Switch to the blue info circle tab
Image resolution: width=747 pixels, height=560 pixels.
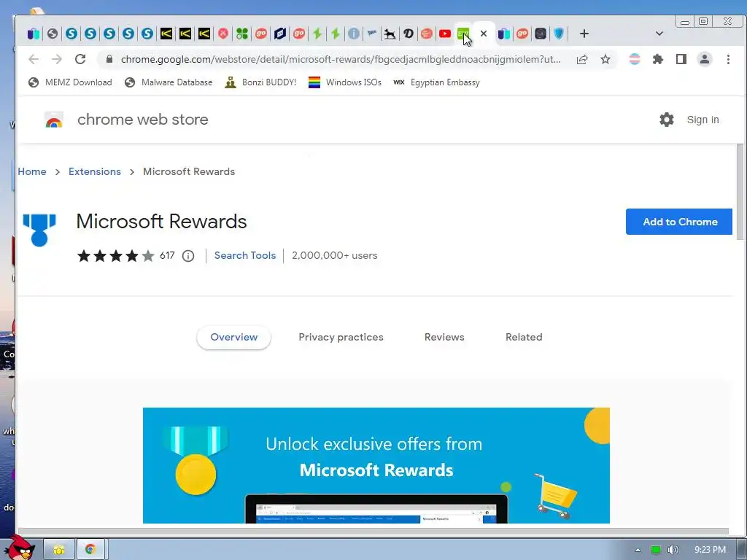click(x=354, y=34)
